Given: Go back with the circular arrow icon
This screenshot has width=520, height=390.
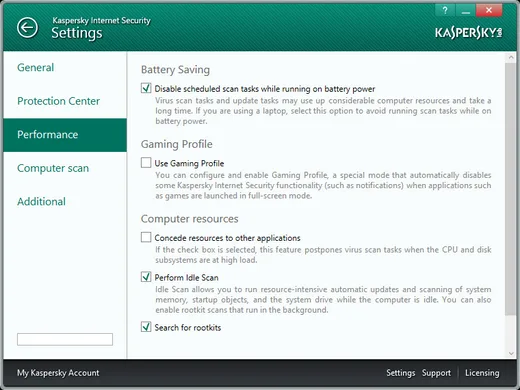Looking at the screenshot, I should tap(27, 27).
